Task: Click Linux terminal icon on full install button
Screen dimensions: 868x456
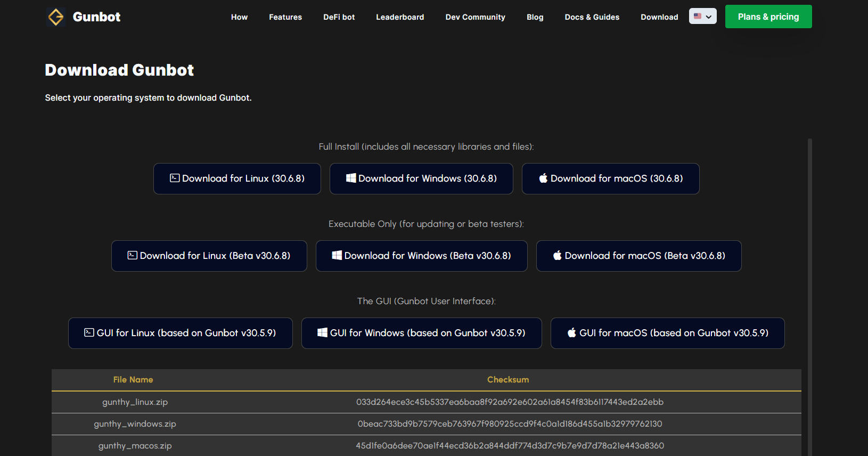Action: [175, 178]
